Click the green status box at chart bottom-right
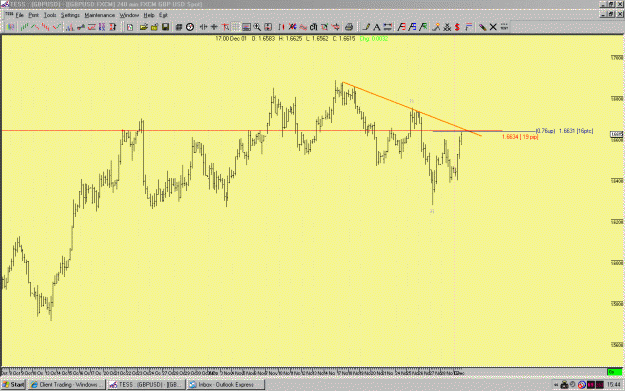This screenshot has width=625, height=391. 614,372
